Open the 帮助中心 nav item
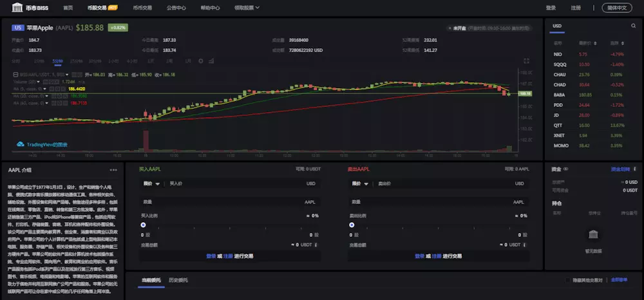 tap(211, 7)
